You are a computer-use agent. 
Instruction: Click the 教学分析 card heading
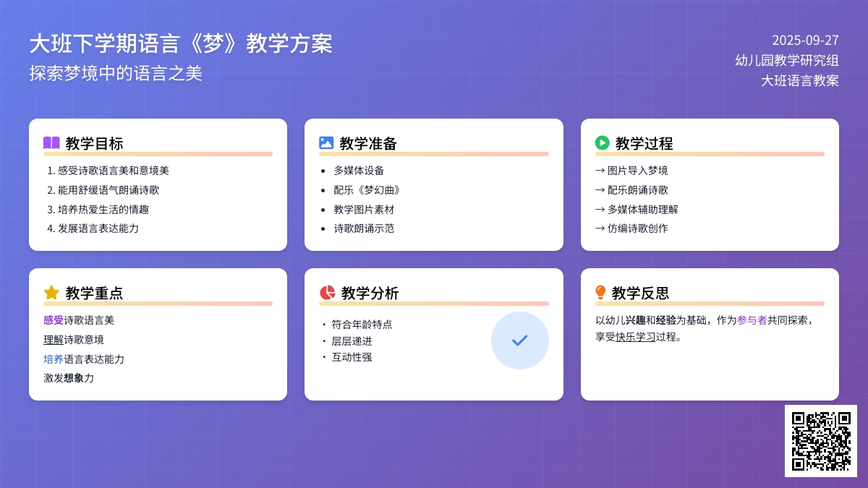coord(370,293)
